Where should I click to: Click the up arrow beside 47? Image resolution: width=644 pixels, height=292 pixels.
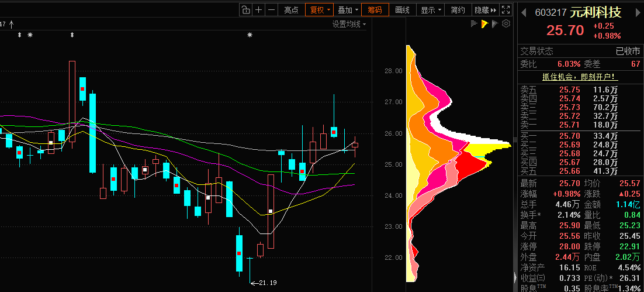pyautogui.click(x=12, y=24)
